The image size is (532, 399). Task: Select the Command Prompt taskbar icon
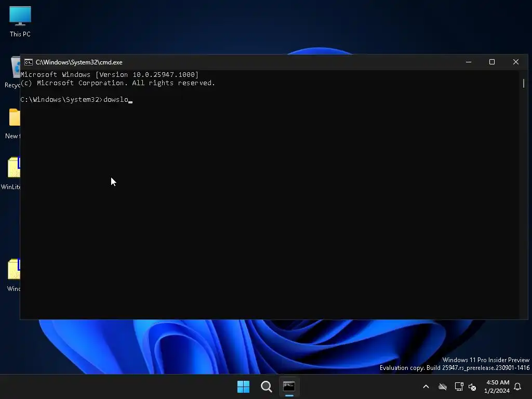coord(289,387)
